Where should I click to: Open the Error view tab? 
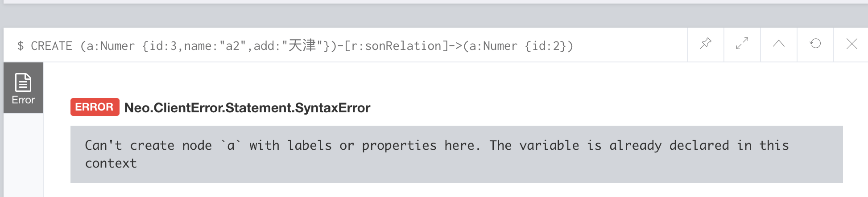click(x=23, y=88)
